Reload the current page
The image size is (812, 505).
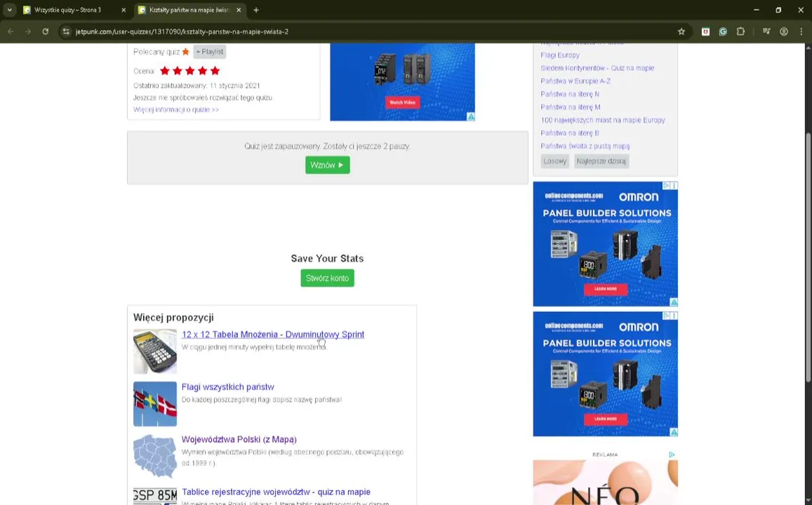[46, 32]
